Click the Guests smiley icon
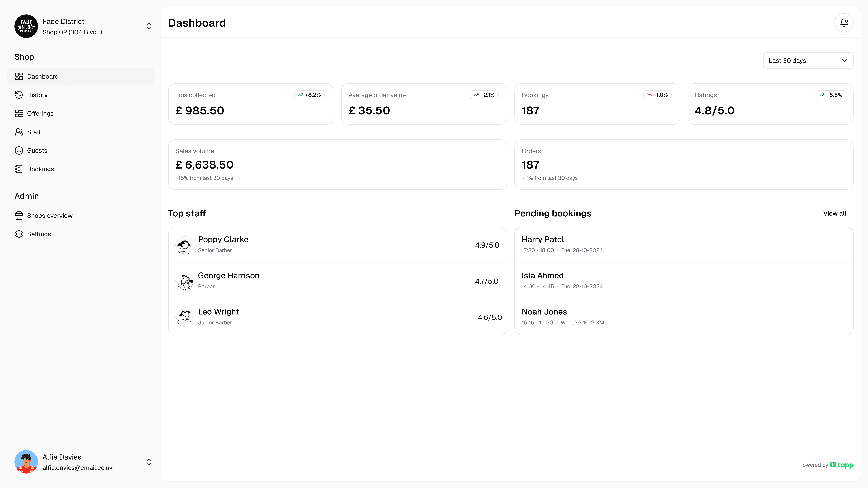Viewport: 868px width, 488px height. click(19, 151)
